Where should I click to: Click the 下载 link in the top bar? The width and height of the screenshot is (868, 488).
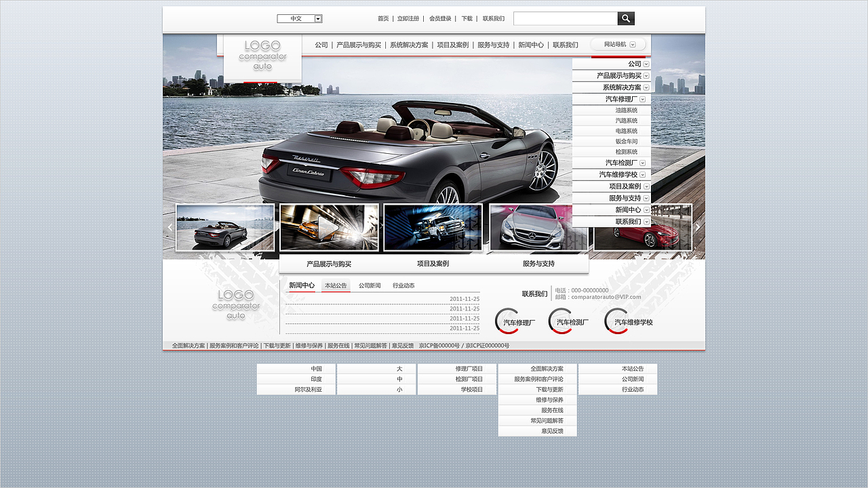click(x=467, y=18)
